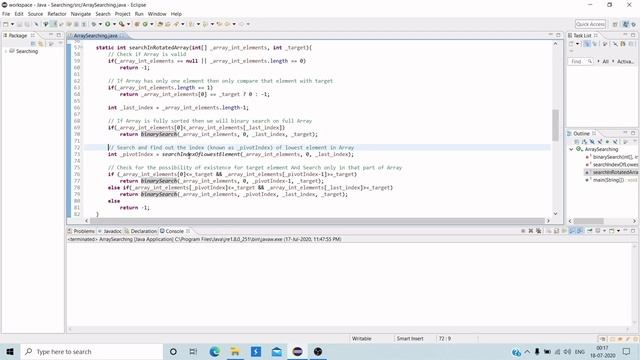The image size is (640, 360).
Task: Open the Display Selected Console dropdown
Action: pos(604,231)
